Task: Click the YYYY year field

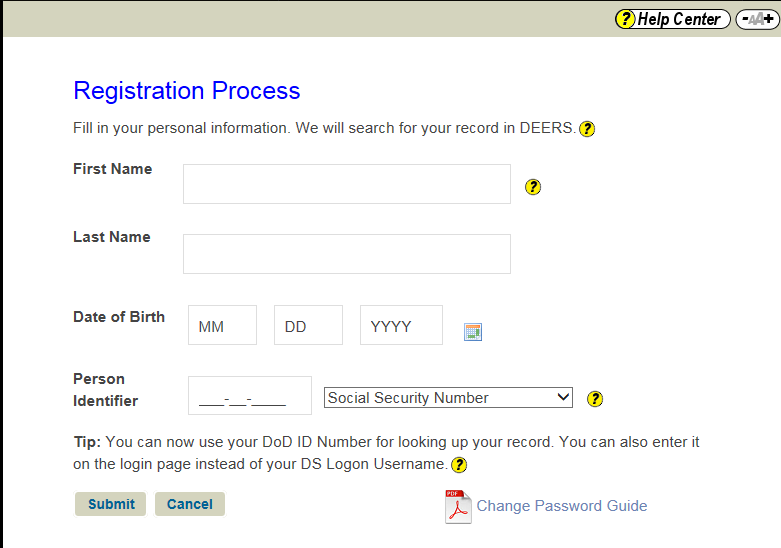Action: pyautogui.click(x=401, y=326)
